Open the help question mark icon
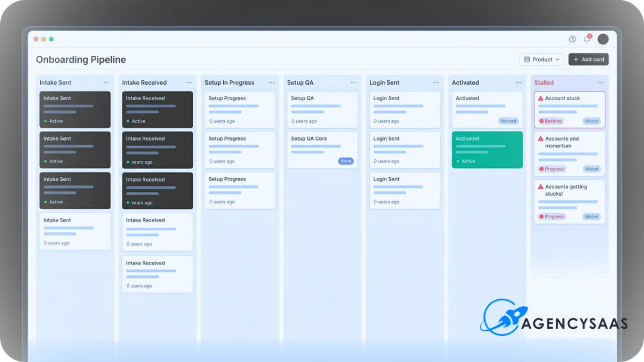Screen dimensions: 644x362 tap(572, 39)
